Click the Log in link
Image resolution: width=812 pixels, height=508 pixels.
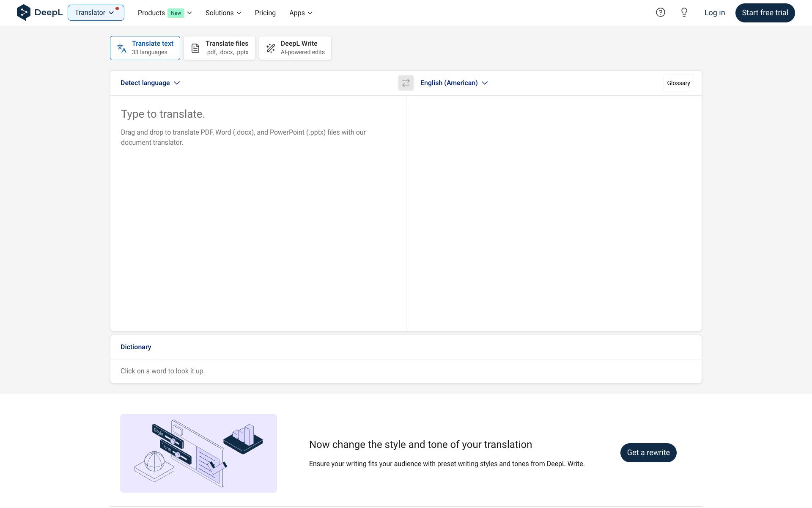pos(714,13)
